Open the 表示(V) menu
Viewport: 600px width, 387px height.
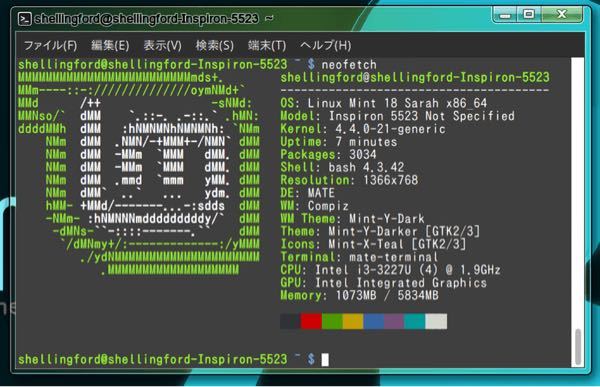(162, 46)
